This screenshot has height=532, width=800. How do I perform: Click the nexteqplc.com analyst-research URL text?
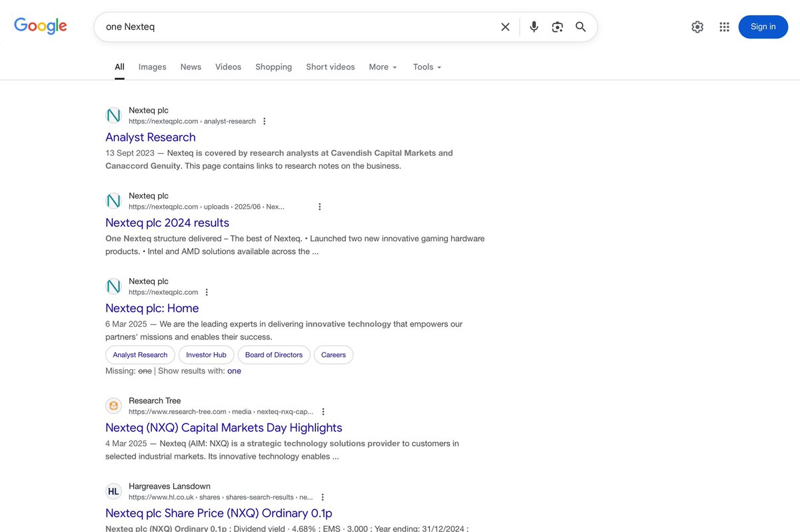click(192, 121)
